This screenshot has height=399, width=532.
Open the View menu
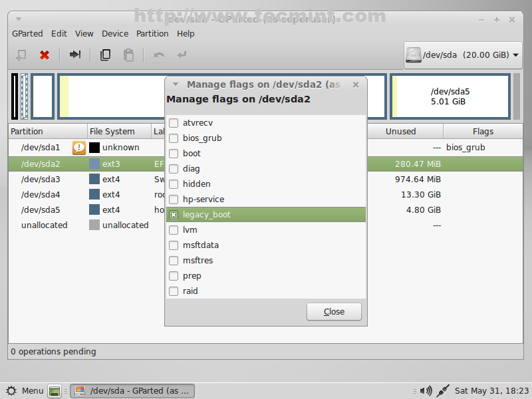(x=84, y=34)
